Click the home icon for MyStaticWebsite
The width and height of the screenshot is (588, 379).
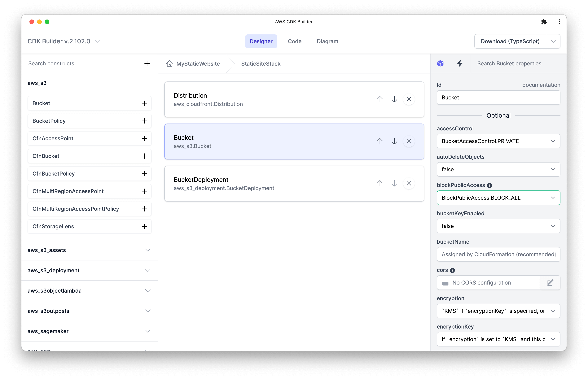pos(170,63)
